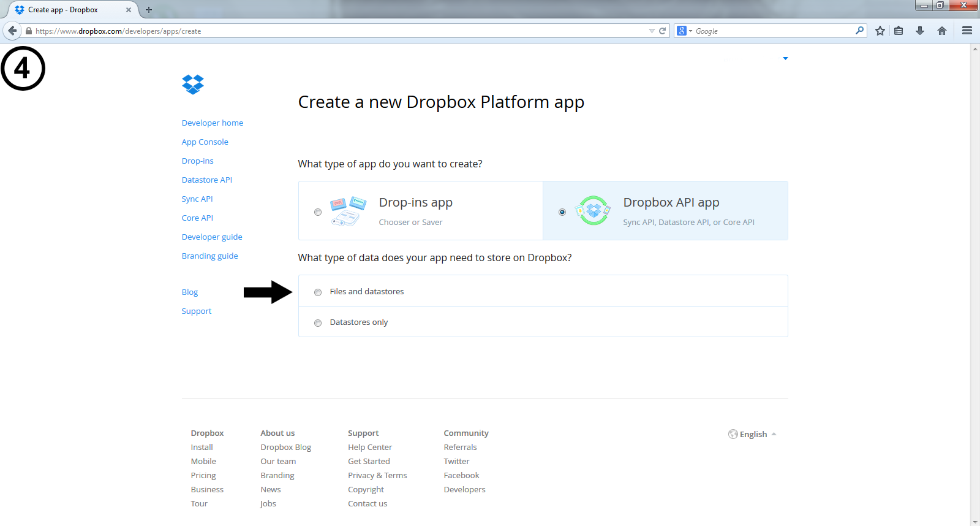Click the globe icon beside English
This screenshot has width=980, height=526.
pos(733,434)
